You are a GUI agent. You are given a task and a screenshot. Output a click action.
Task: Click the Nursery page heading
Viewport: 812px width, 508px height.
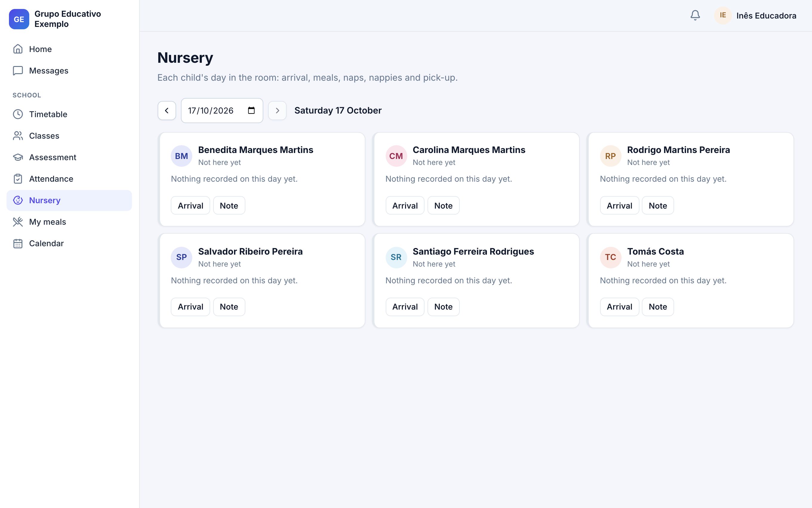[185, 58]
